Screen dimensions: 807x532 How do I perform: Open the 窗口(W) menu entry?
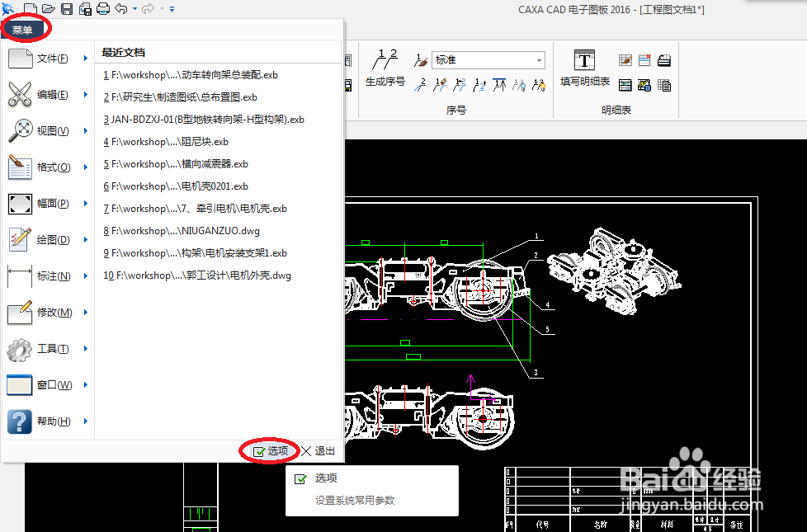pos(47,385)
